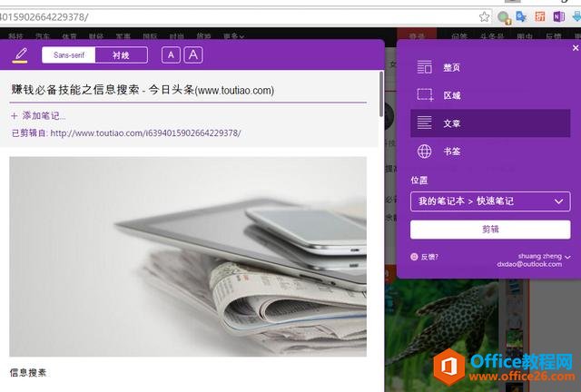Choose 区域 region clip mode

tap(490, 95)
